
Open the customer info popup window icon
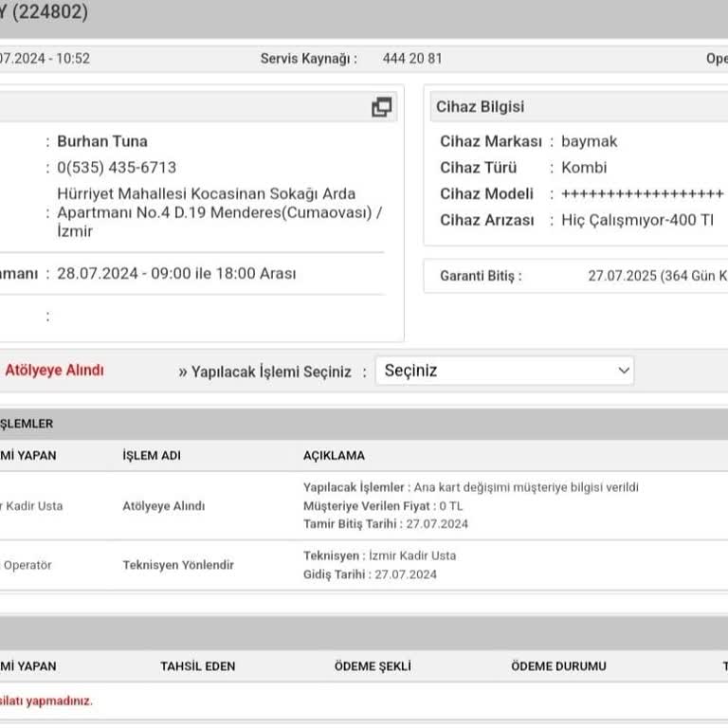pyautogui.click(x=381, y=107)
